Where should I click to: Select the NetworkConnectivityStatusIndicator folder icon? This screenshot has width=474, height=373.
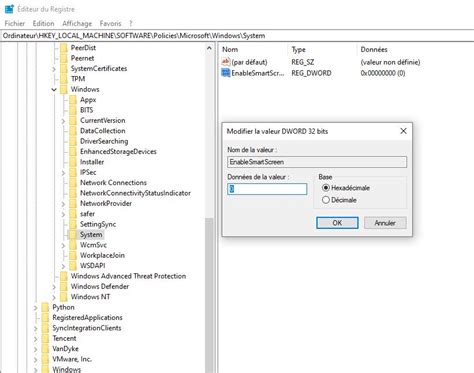pos(73,193)
